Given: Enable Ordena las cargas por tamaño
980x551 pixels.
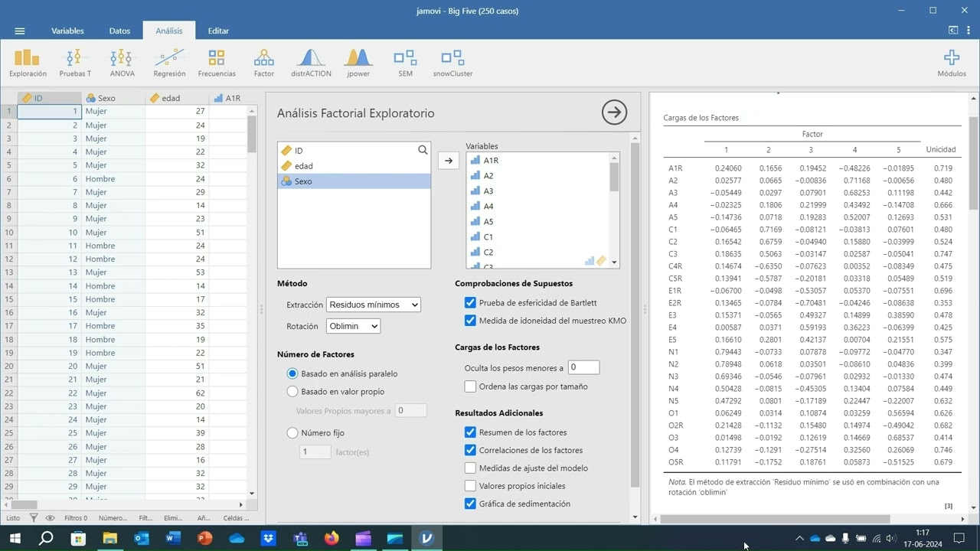Looking at the screenshot, I should click(470, 386).
